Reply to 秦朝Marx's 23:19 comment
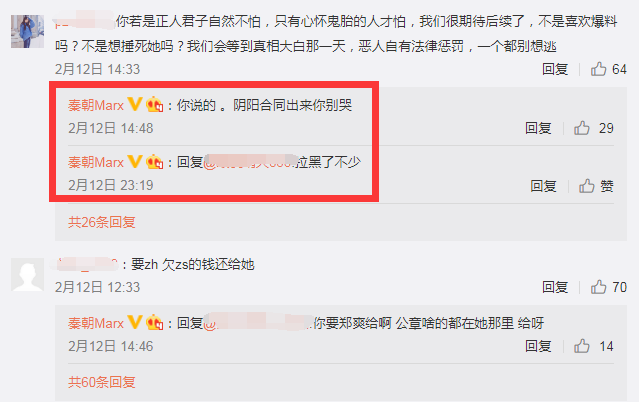Screen dimensions: 639x402 [x=543, y=186]
